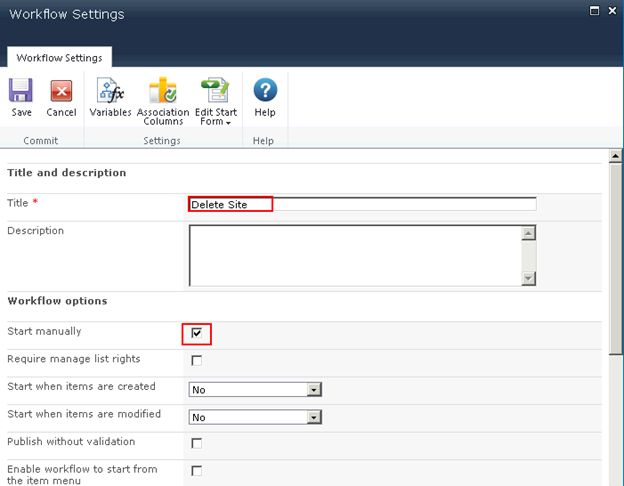The width and height of the screenshot is (624, 486).
Task: Open the Help question mark icon
Action: point(265,90)
